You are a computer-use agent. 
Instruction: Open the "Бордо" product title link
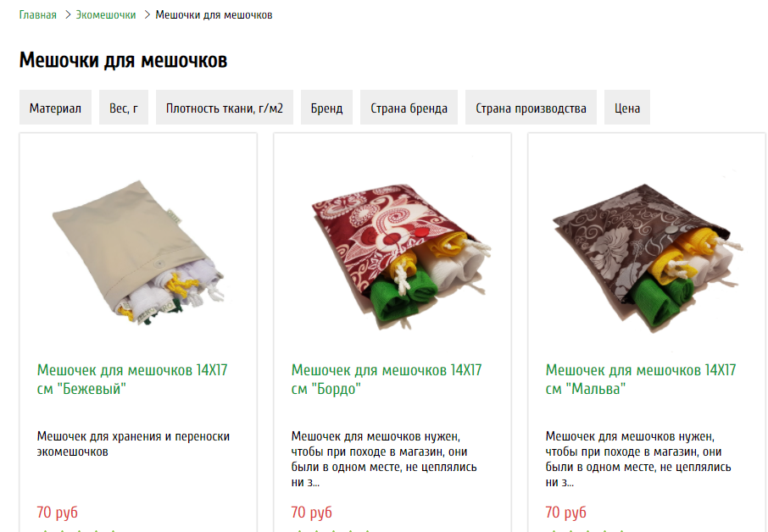387,380
